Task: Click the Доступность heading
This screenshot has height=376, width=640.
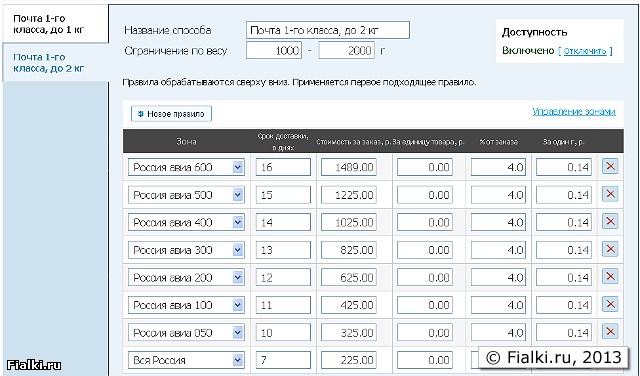Action: [534, 32]
